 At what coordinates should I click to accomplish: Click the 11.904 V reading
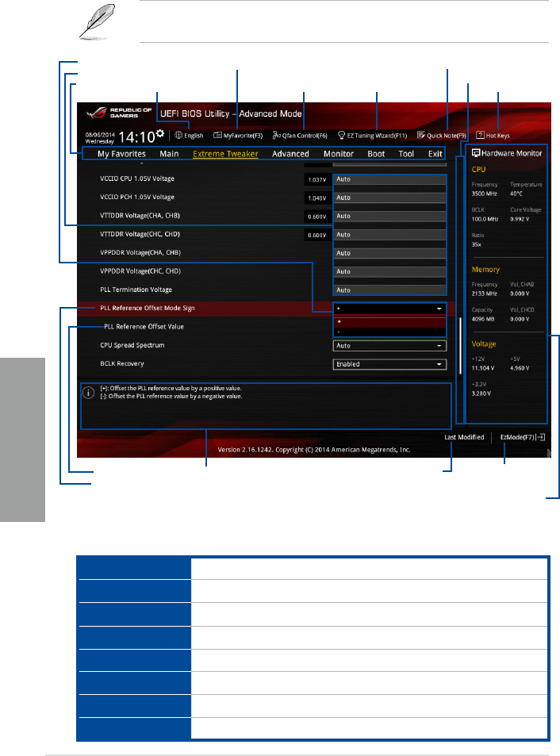pyautogui.click(x=483, y=368)
